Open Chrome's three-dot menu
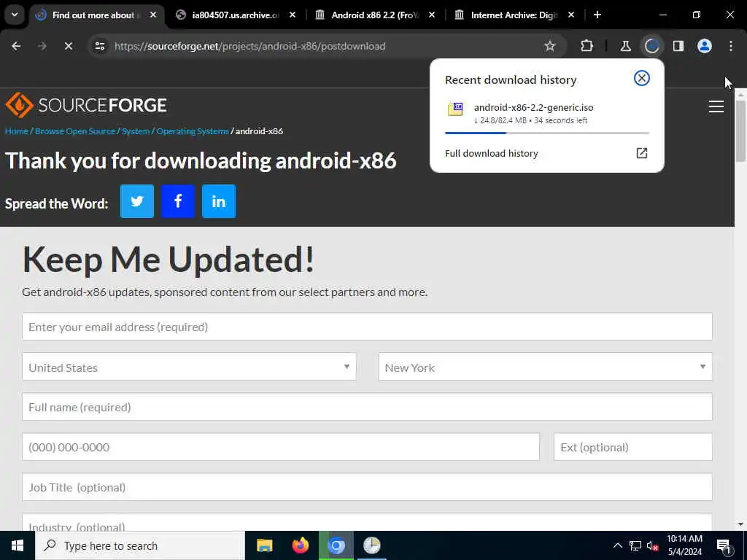This screenshot has height=560, width=747. (x=731, y=46)
